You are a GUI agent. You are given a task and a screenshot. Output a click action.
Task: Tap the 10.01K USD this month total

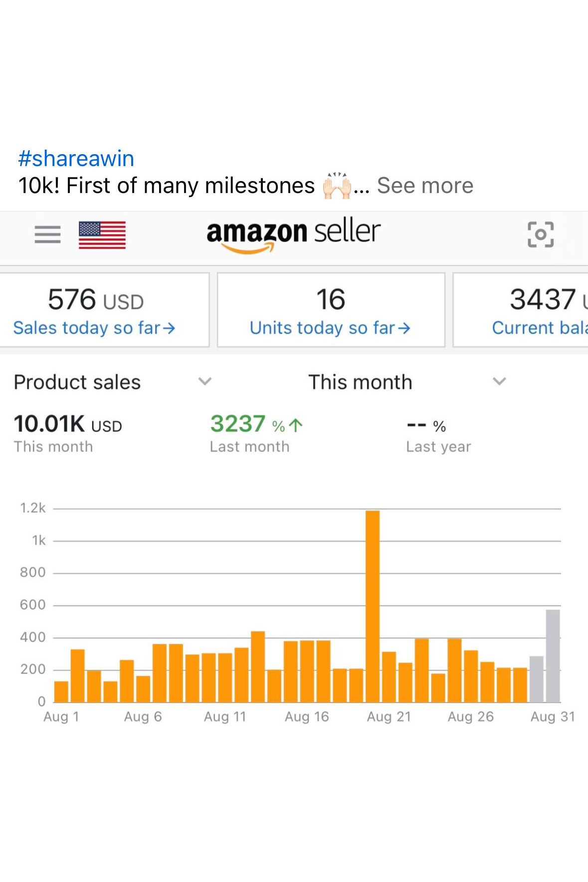point(68,425)
